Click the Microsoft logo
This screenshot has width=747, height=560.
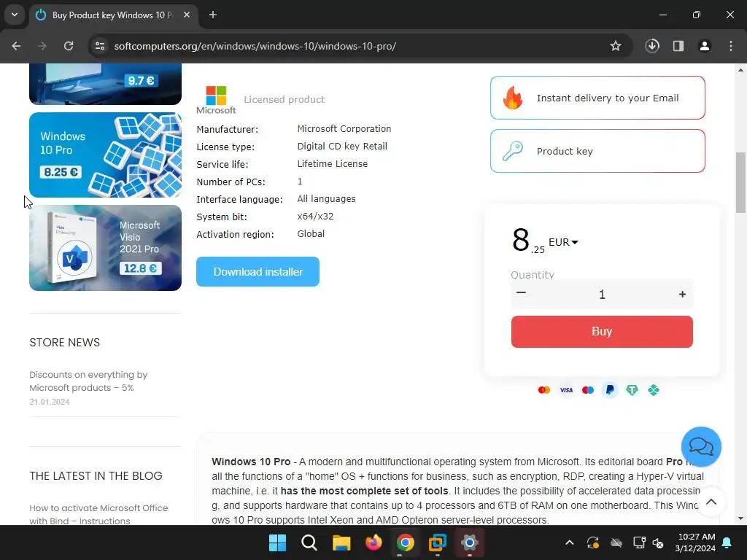[216, 100]
